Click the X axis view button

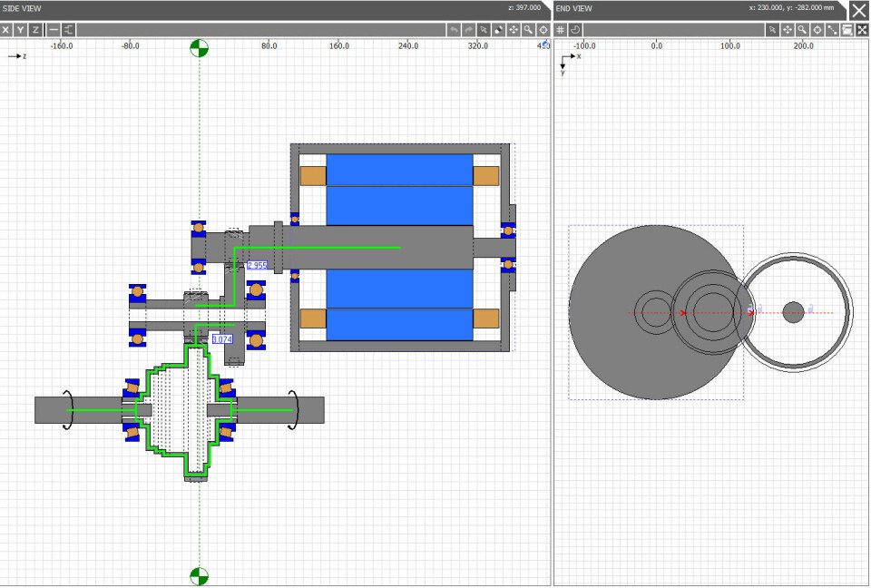click(x=6, y=30)
